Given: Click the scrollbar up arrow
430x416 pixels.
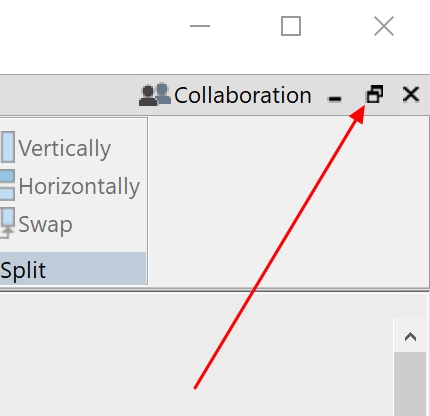Looking at the screenshot, I should coord(410,337).
